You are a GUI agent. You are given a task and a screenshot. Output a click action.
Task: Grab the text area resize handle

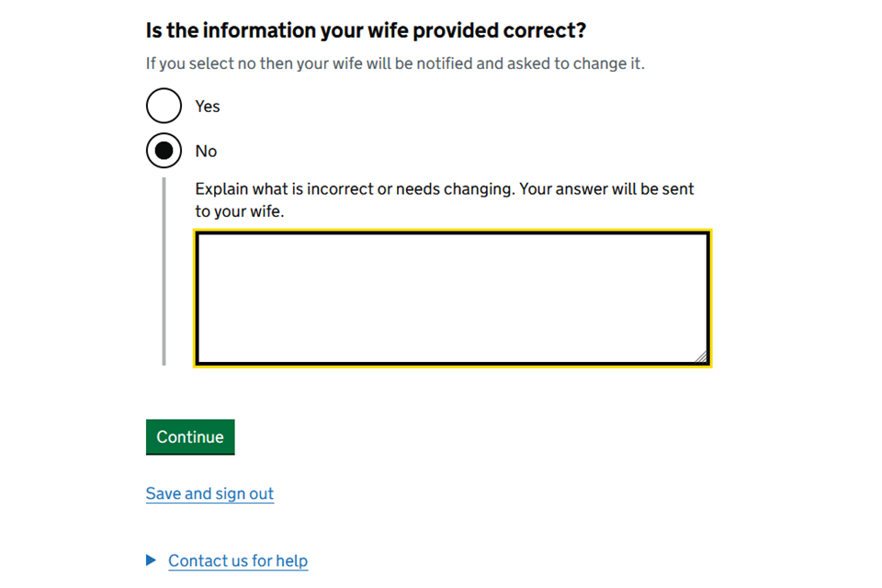(701, 356)
